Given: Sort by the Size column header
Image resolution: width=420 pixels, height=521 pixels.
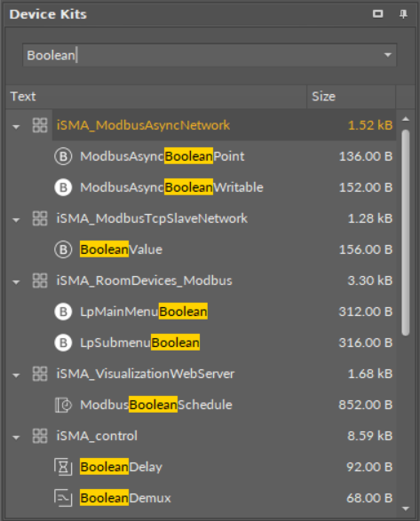Looking at the screenshot, I should [351, 97].
